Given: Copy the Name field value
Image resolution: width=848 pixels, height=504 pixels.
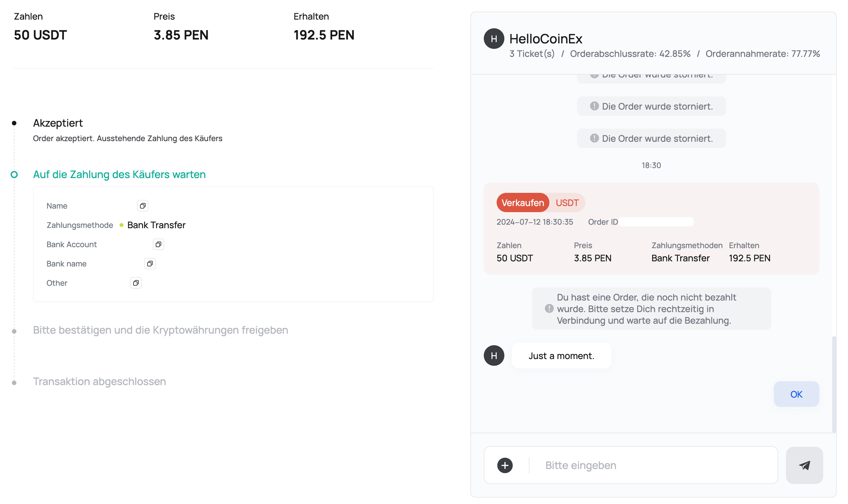Looking at the screenshot, I should [143, 206].
